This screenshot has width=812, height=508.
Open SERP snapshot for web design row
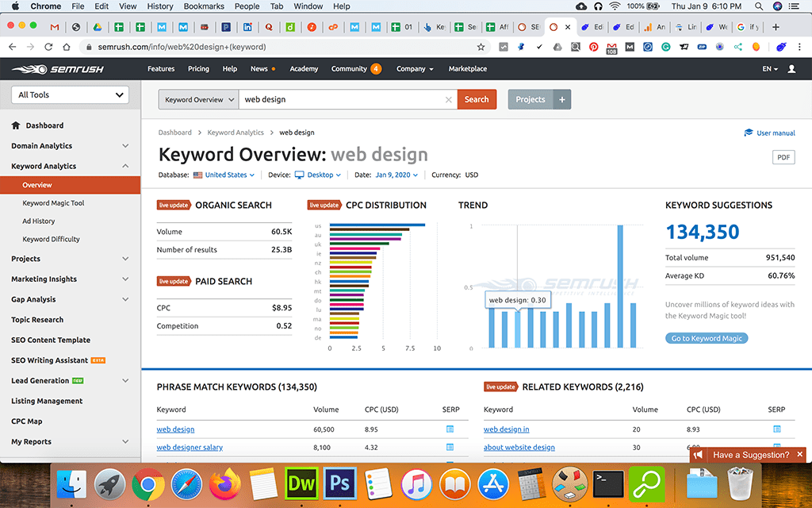[x=450, y=429]
